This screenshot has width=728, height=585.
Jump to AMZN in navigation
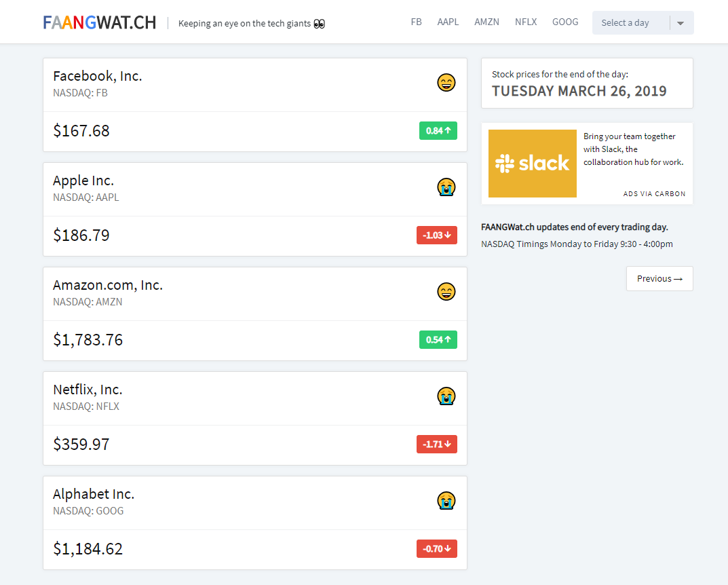(x=486, y=22)
